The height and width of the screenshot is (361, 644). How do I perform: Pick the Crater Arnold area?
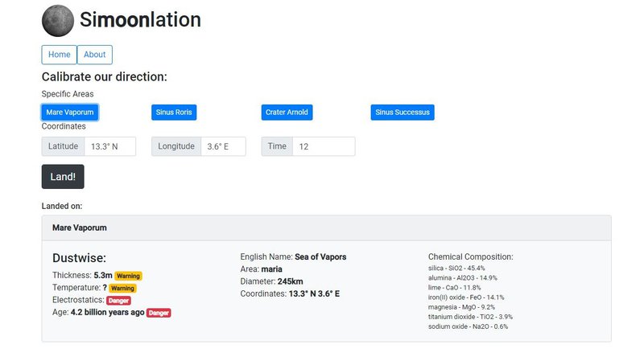[x=287, y=113]
